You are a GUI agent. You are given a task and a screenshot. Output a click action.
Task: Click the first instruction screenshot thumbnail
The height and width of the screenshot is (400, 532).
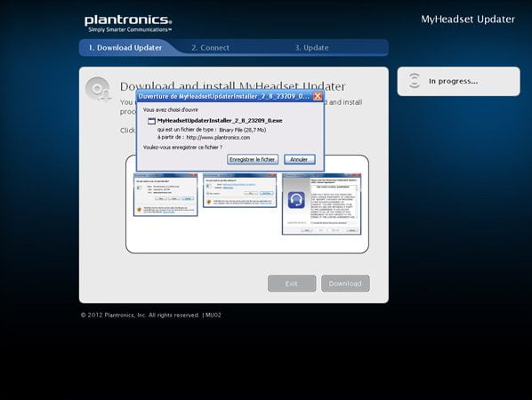[165, 195]
